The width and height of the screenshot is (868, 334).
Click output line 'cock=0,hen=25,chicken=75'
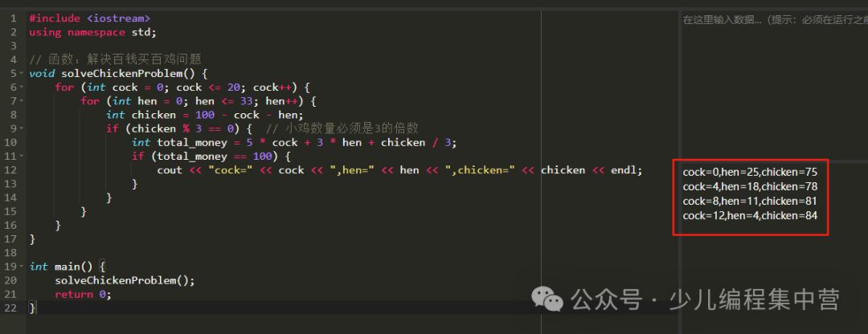[750, 172]
